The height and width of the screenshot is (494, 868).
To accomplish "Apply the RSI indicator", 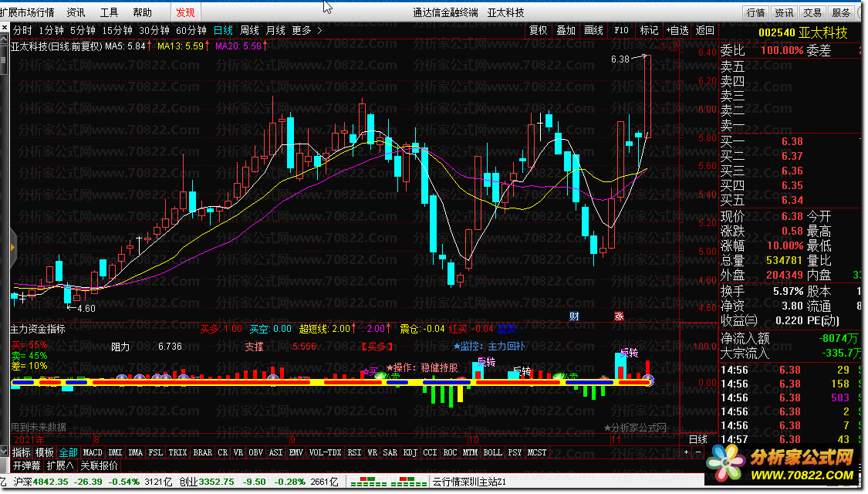I will coord(354,452).
